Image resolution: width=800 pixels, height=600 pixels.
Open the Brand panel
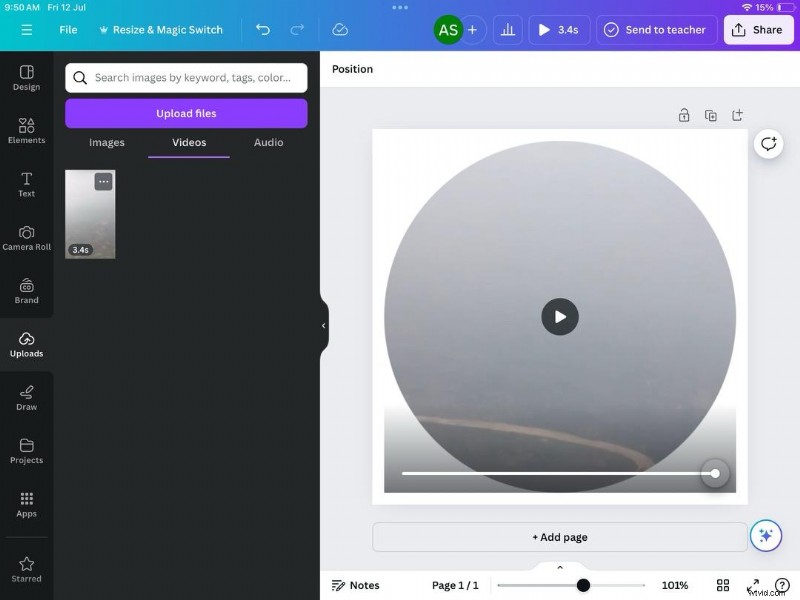click(x=26, y=291)
